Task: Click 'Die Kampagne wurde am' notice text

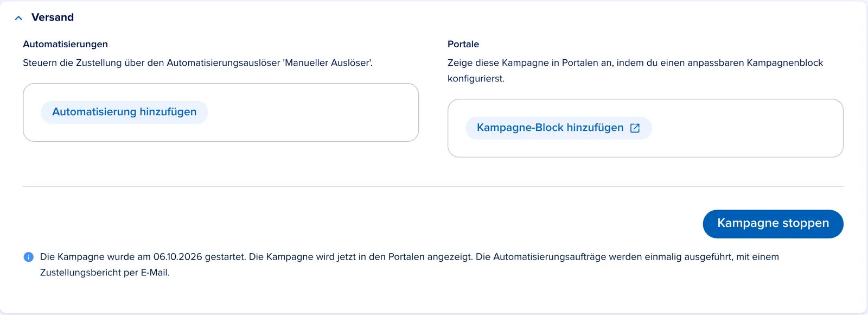Action: tap(95, 257)
